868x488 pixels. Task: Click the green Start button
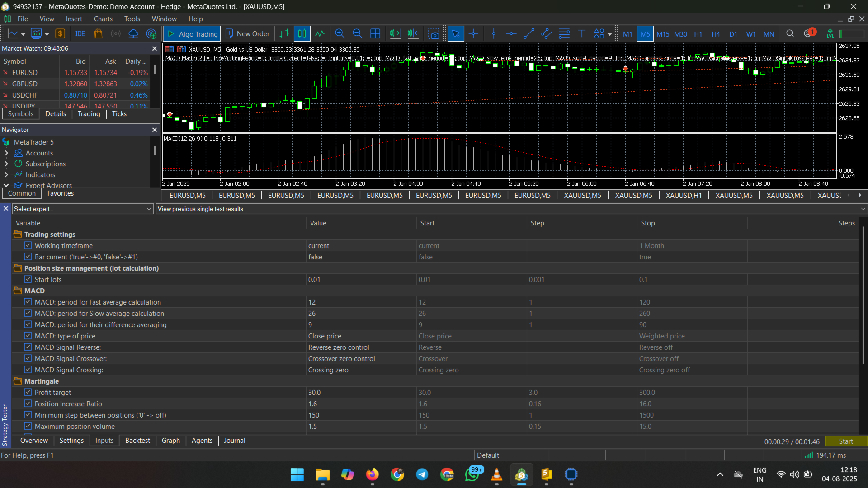pos(846,441)
